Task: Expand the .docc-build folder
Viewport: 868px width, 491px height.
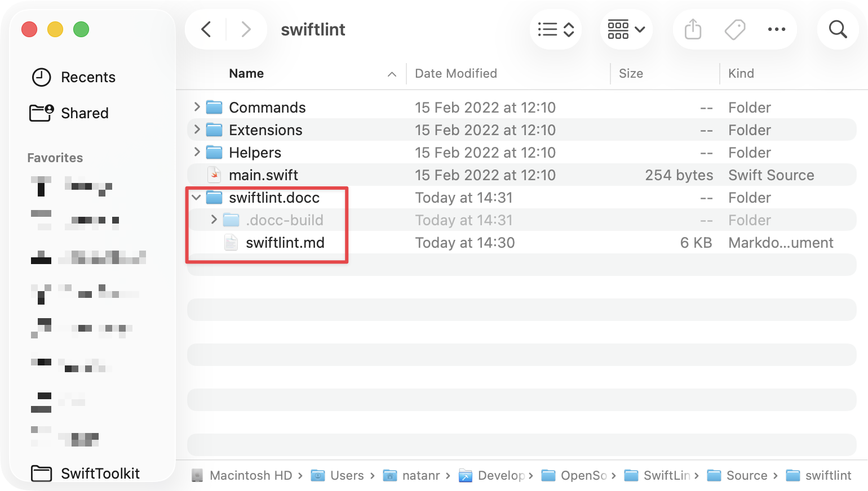Action: tap(214, 220)
